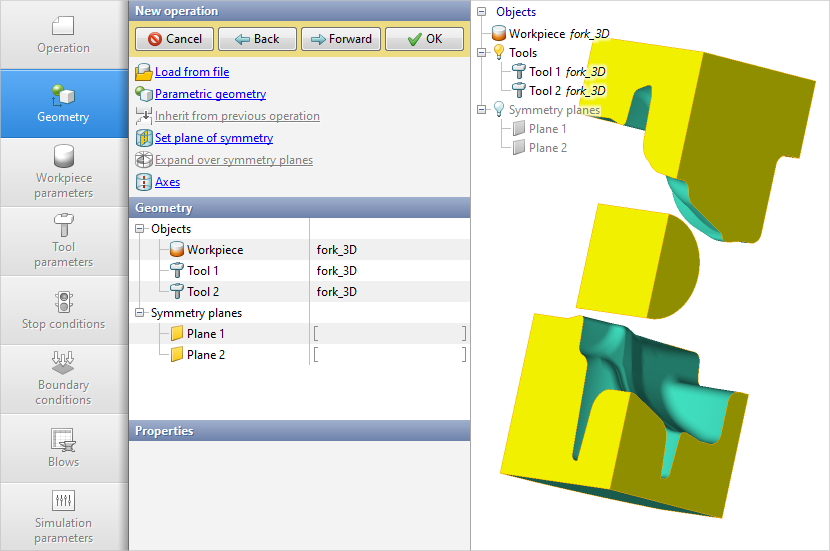The height and width of the screenshot is (551, 830).
Task: Click the Plane 1 yellow icon in table
Action: pyautogui.click(x=177, y=334)
